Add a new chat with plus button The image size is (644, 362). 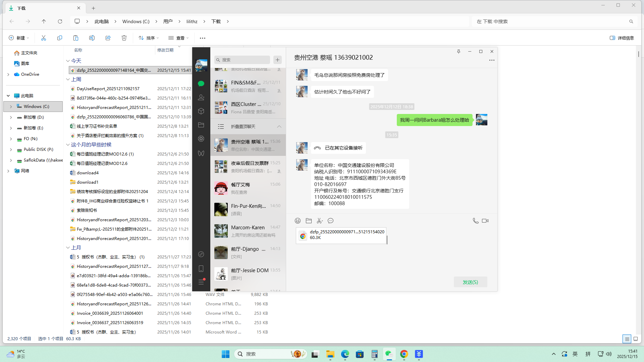pos(277,60)
